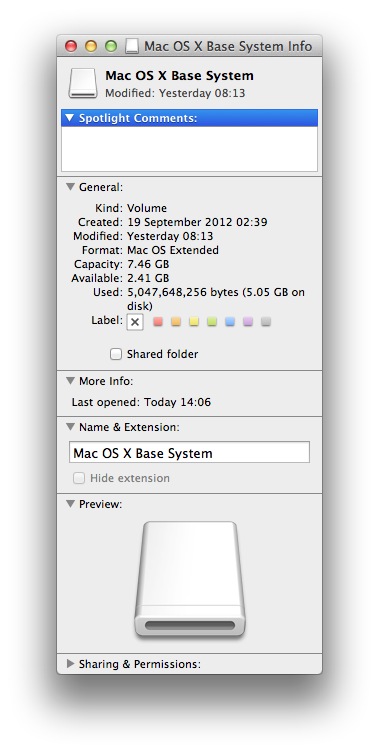Close the Info window with red button
Viewport: 379px width, 753px height.
71,46
